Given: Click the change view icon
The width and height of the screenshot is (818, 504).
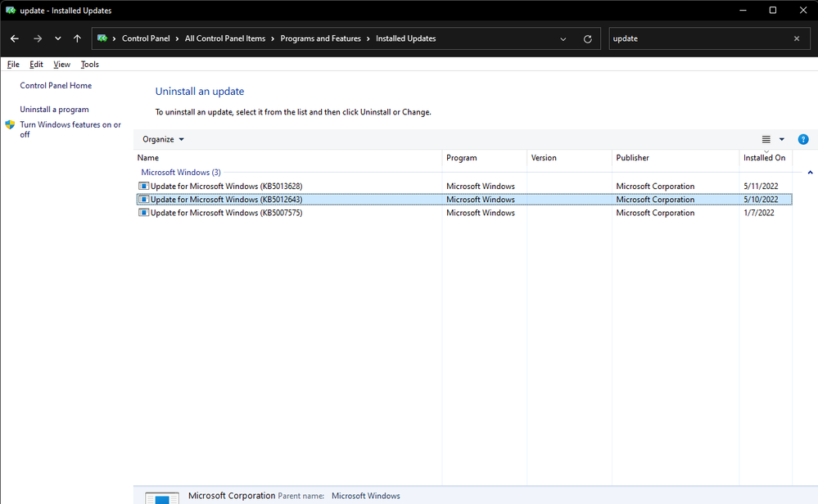Looking at the screenshot, I should pyautogui.click(x=766, y=139).
